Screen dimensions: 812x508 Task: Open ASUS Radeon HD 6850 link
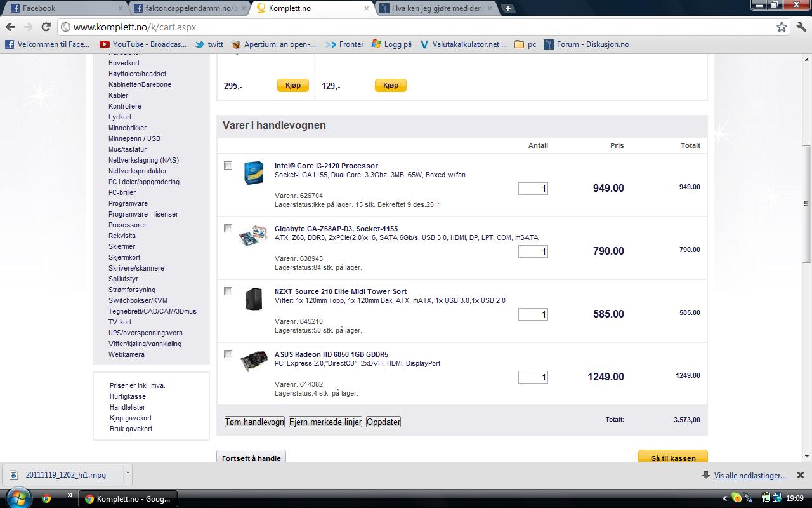click(x=331, y=354)
